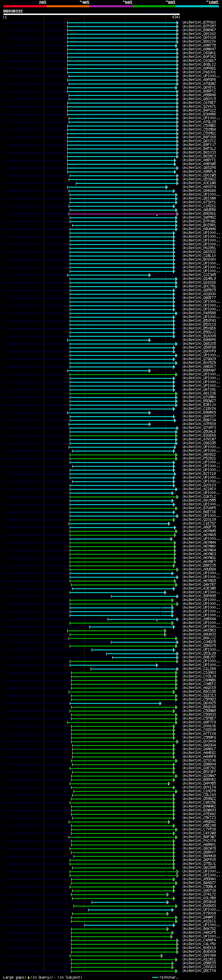Choose entry UniRef100_A9UDQ4
222x980 pixels.
(199, 569)
